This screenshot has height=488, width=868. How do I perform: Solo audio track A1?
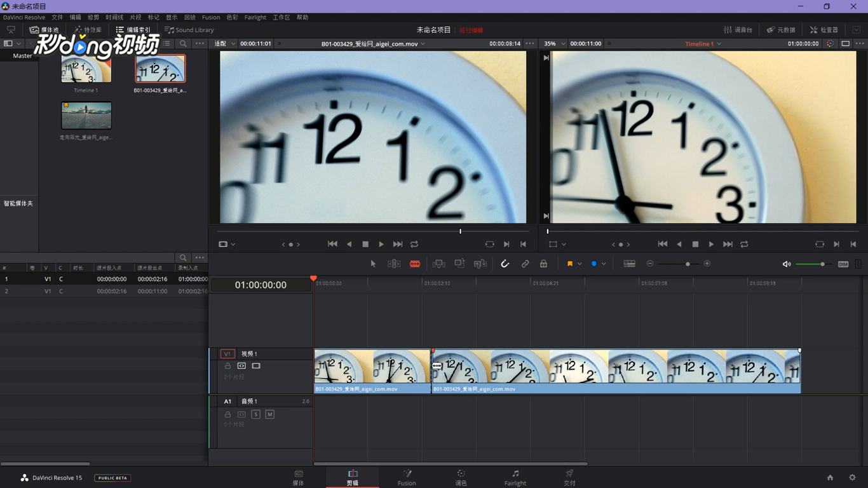pos(255,414)
